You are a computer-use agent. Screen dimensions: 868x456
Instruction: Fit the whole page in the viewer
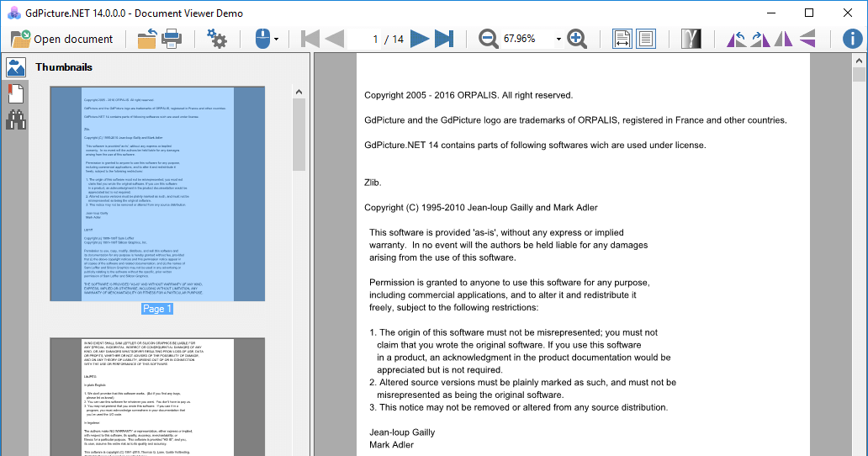tap(646, 39)
